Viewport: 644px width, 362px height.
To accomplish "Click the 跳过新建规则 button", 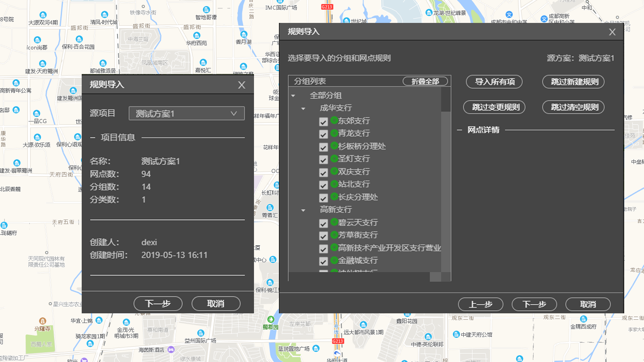I will (x=574, y=82).
